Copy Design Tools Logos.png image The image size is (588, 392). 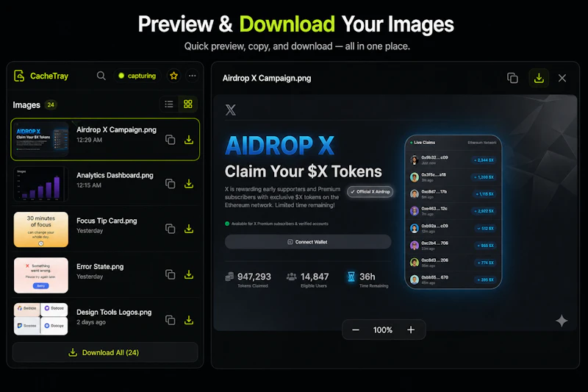(x=171, y=320)
